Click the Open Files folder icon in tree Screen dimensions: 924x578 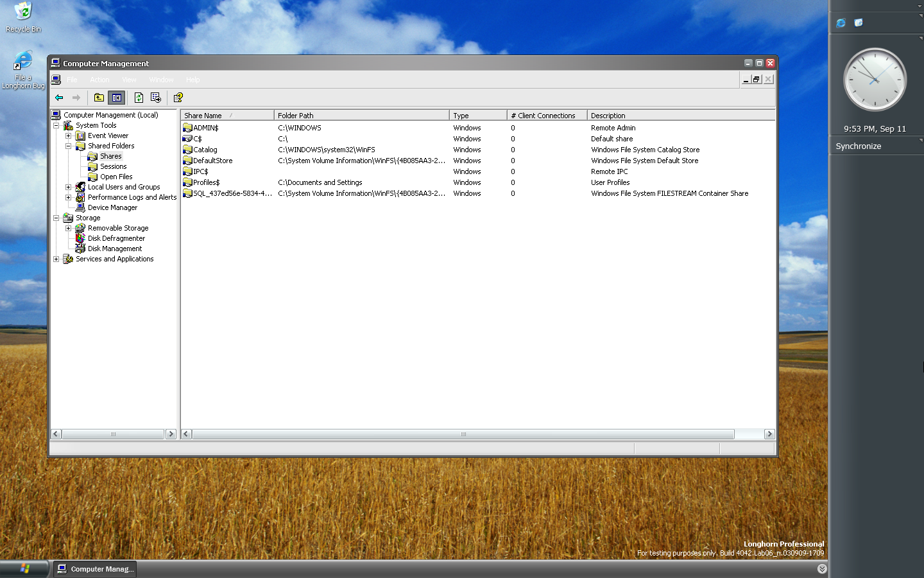92,177
